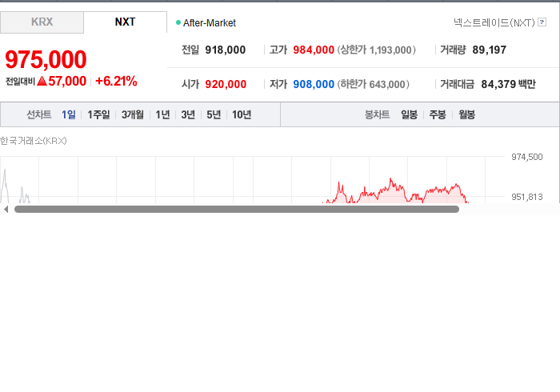Click the previous close value 918,000
The image size is (560, 392).
[226, 50]
